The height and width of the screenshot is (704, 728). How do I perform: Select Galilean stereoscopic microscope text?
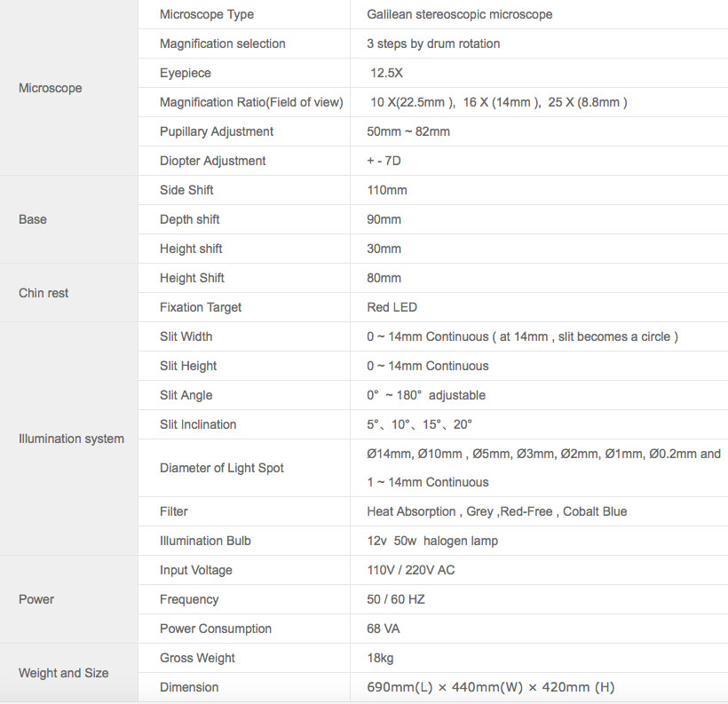pos(459,14)
